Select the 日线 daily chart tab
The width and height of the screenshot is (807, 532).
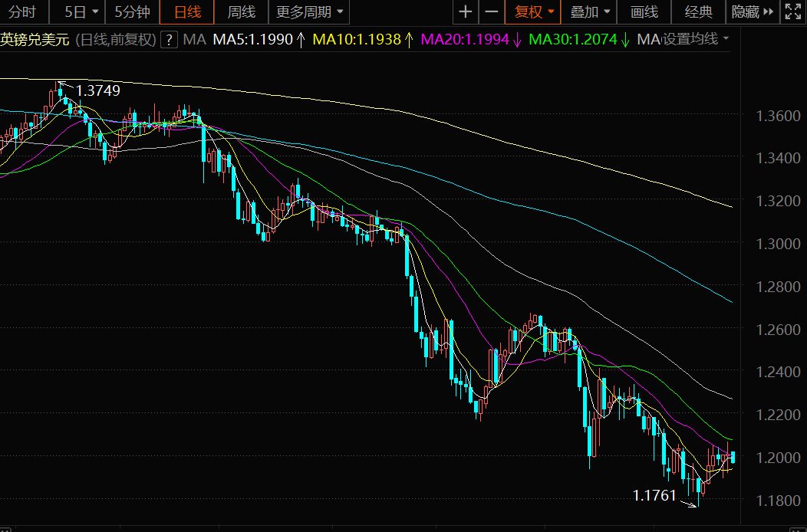point(187,11)
